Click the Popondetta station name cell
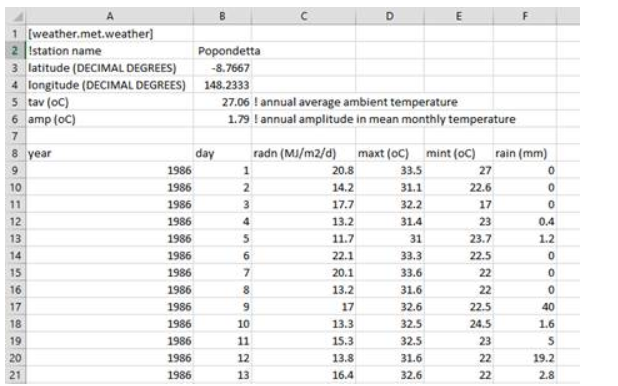Viewport: 618px width, 386px height. pyautogui.click(x=222, y=51)
